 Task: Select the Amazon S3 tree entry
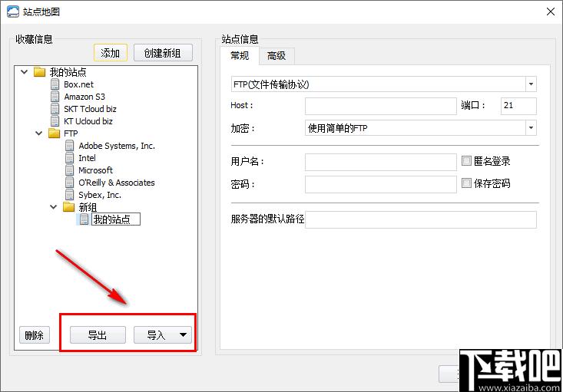tap(84, 97)
